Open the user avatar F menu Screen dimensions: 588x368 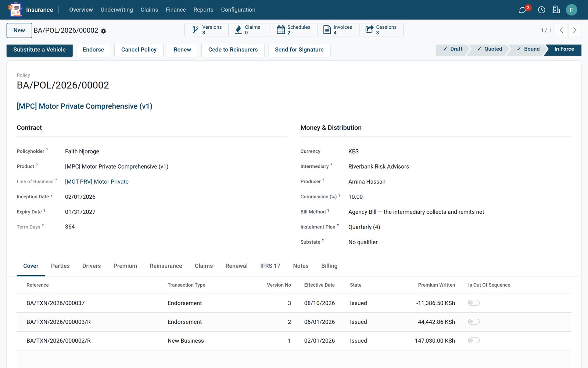(x=571, y=10)
